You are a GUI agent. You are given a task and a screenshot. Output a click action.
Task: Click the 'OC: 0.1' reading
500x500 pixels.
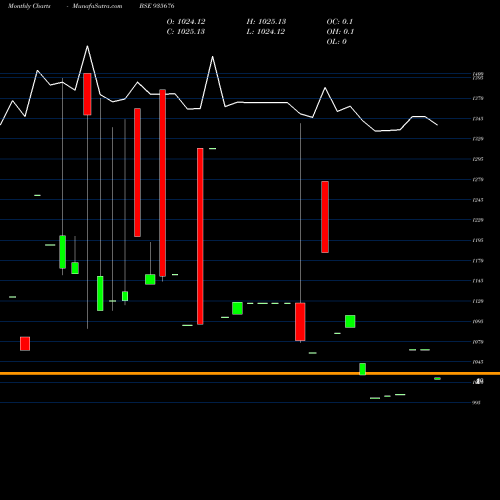click(340, 22)
